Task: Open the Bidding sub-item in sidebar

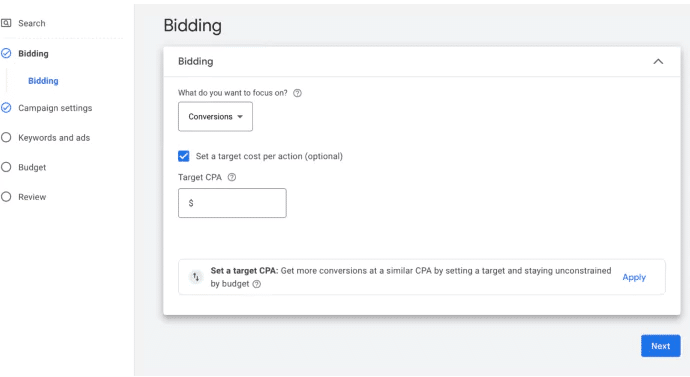Action: pyautogui.click(x=43, y=81)
